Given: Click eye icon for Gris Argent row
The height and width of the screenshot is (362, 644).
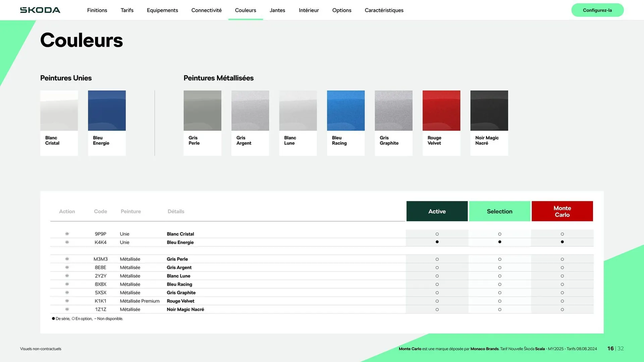Looking at the screenshot, I should point(67,267).
